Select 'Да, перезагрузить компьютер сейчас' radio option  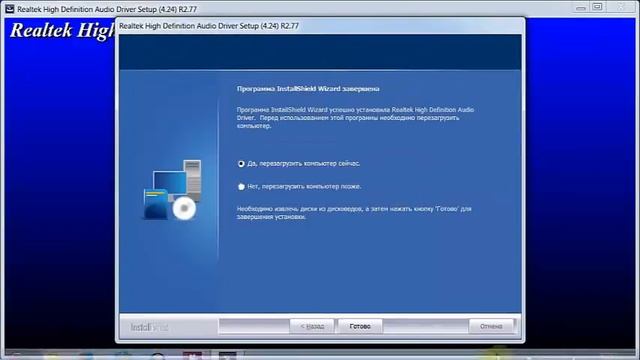[241, 164]
